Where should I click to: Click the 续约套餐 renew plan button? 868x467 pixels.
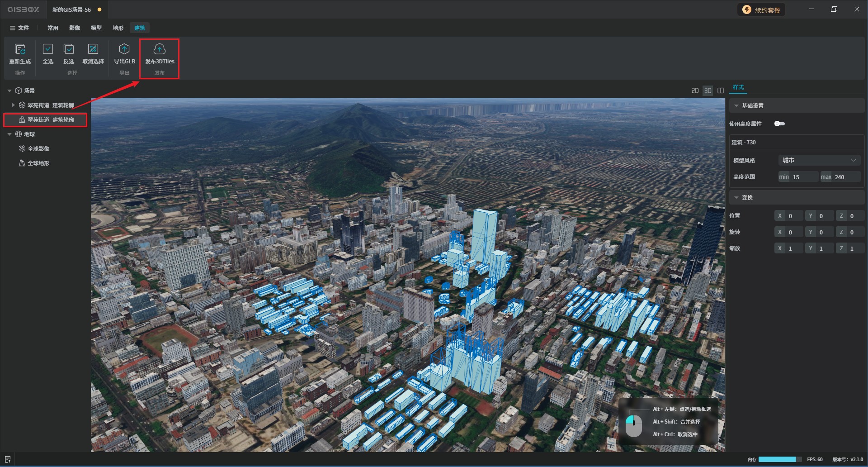[x=762, y=10]
